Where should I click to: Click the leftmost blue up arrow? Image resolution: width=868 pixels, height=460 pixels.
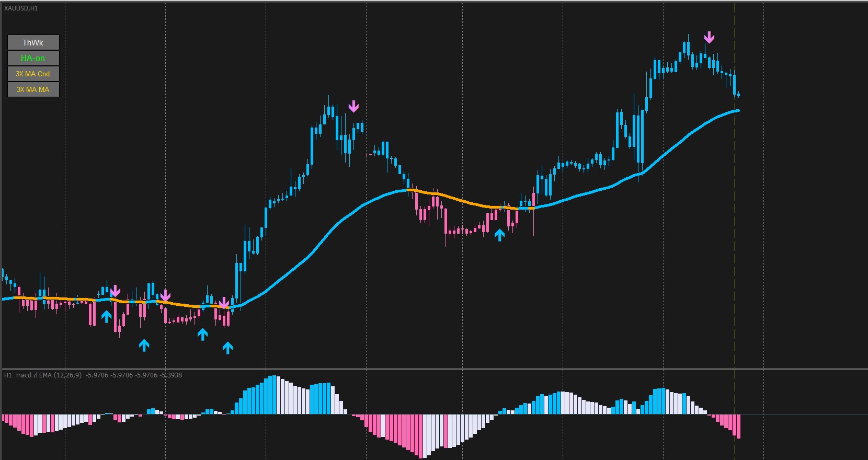point(106,316)
